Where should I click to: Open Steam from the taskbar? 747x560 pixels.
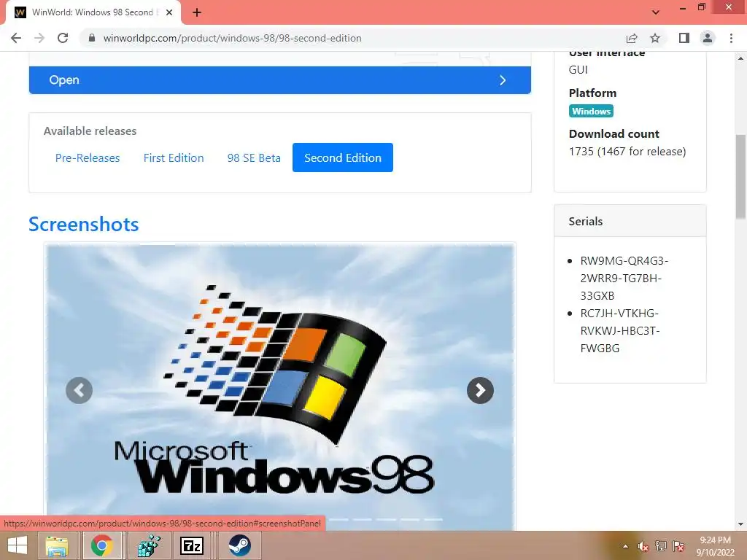click(x=239, y=545)
